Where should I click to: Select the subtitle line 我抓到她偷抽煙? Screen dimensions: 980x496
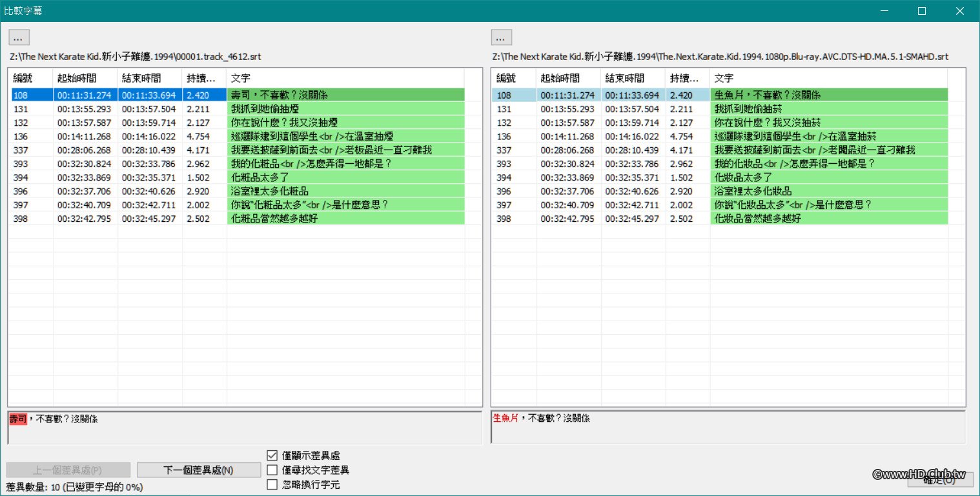(345, 109)
